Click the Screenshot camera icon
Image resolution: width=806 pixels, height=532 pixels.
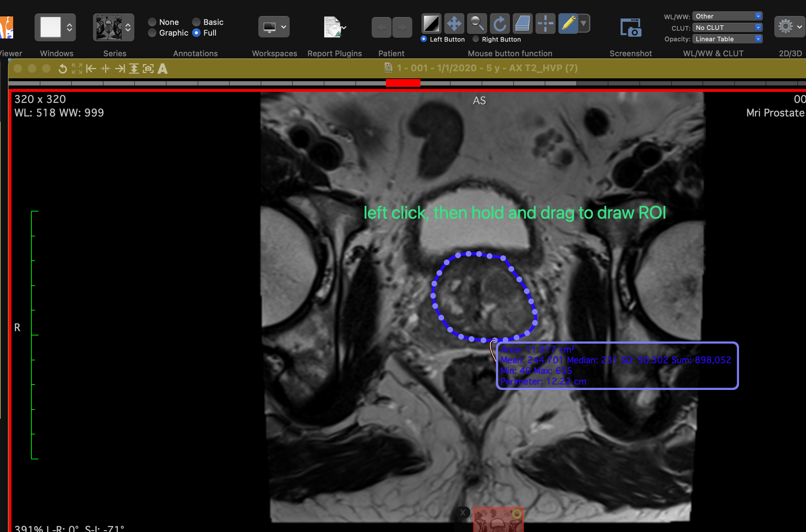pos(631,27)
